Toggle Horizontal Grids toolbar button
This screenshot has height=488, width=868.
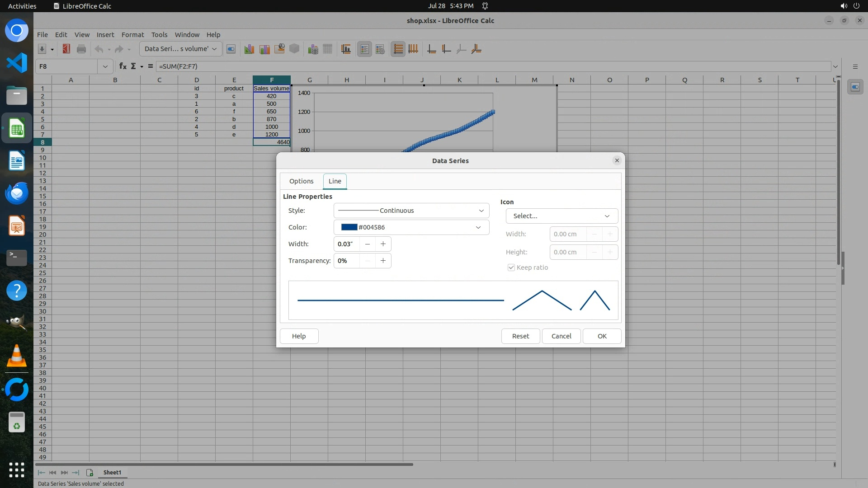click(x=398, y=49)
